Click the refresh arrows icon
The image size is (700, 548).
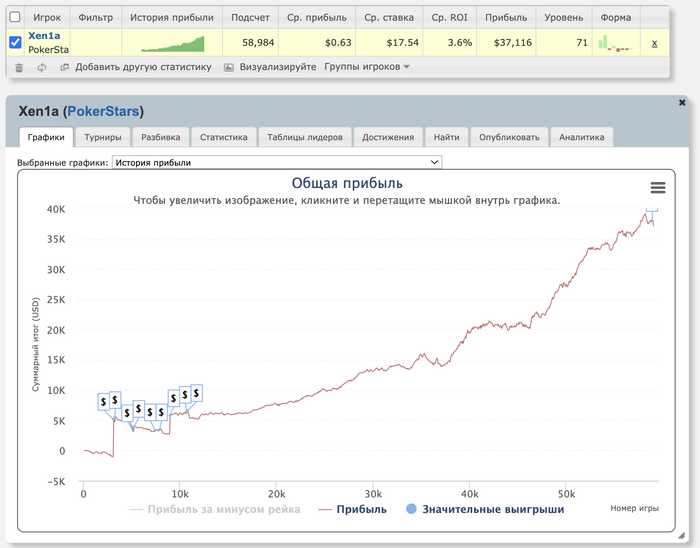tap(42, 67)
